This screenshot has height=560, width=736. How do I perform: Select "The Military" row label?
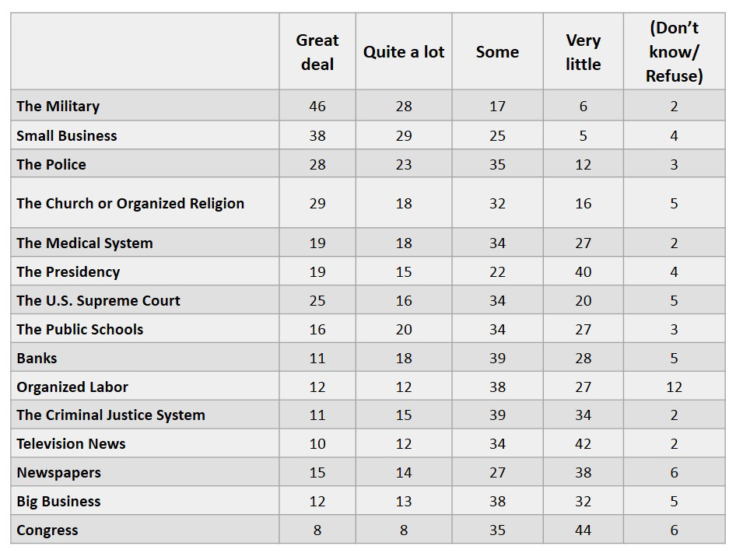(x=58, y=107)
